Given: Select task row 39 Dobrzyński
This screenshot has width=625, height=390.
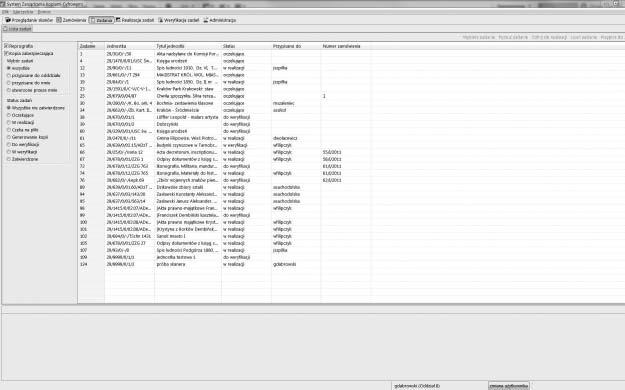Looking at the screenshot, I should click(351, 124).
